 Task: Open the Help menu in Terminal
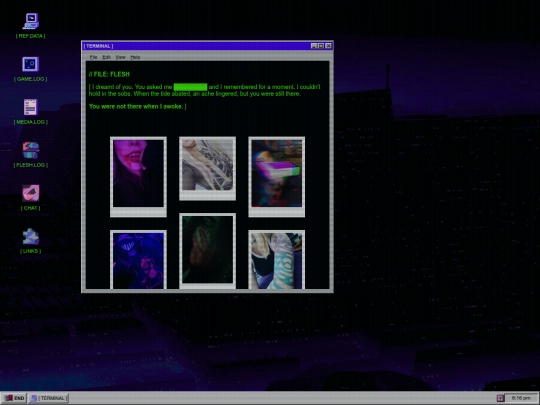tap(135, 57)
